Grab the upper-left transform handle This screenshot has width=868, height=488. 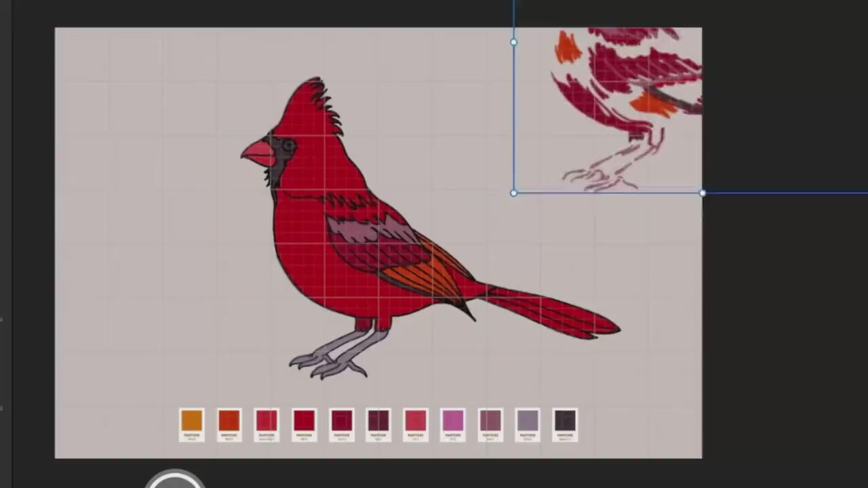point(513,42)
